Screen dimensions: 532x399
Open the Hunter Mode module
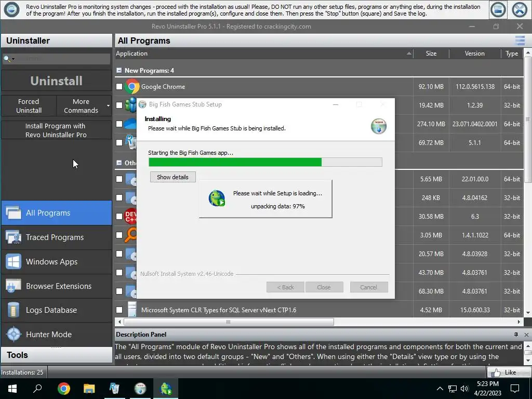pos(56,334)
